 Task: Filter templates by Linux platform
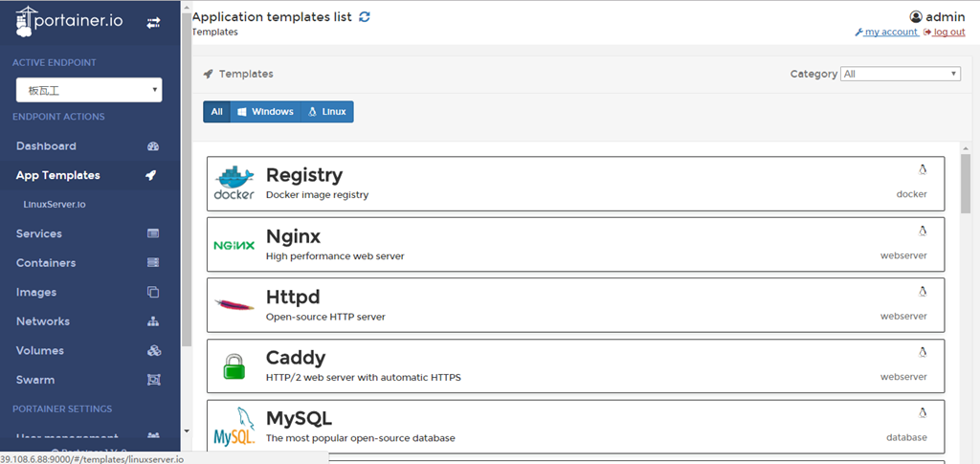tap(326, 112)
